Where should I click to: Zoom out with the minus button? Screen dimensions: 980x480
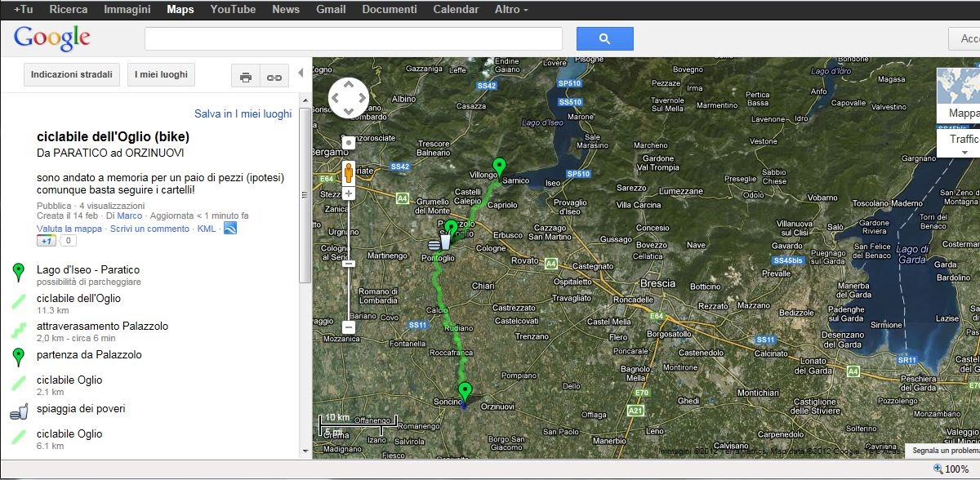349,327
